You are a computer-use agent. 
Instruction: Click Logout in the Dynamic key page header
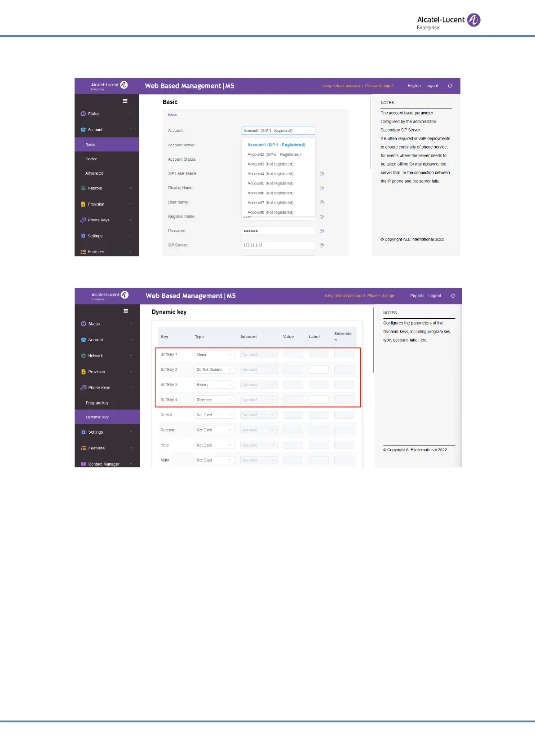(x=435, y=296)
